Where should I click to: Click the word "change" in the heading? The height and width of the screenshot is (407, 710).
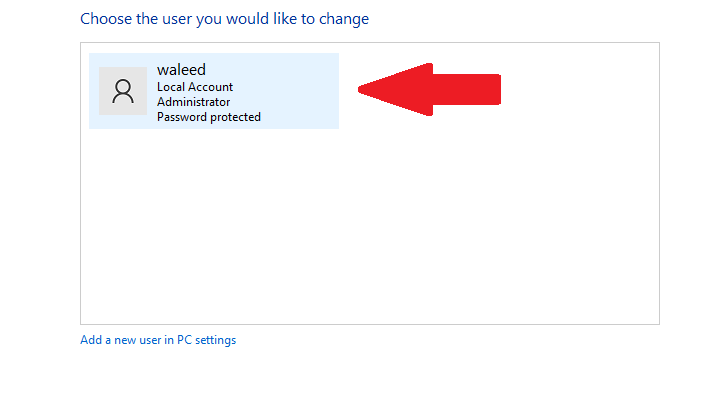click(x=344, y=19)
